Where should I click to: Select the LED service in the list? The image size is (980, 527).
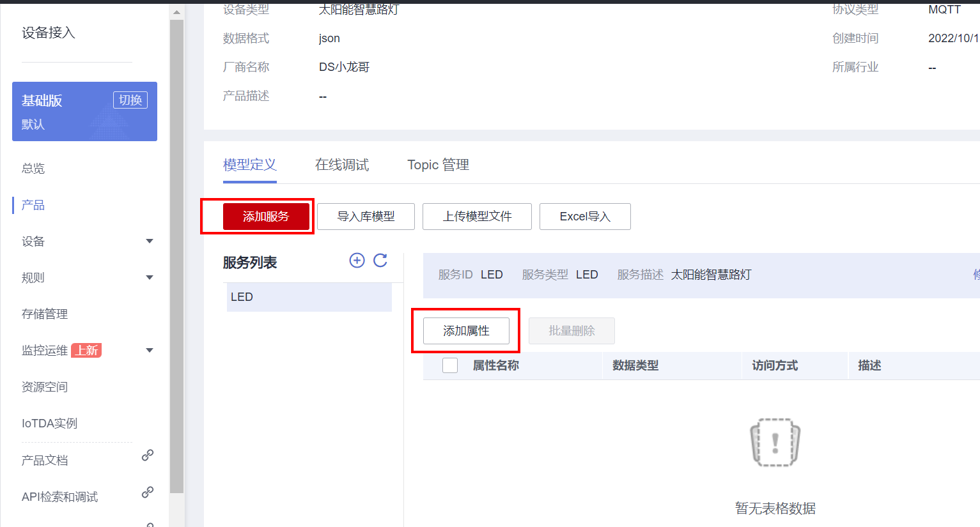(x=309, y=297)
